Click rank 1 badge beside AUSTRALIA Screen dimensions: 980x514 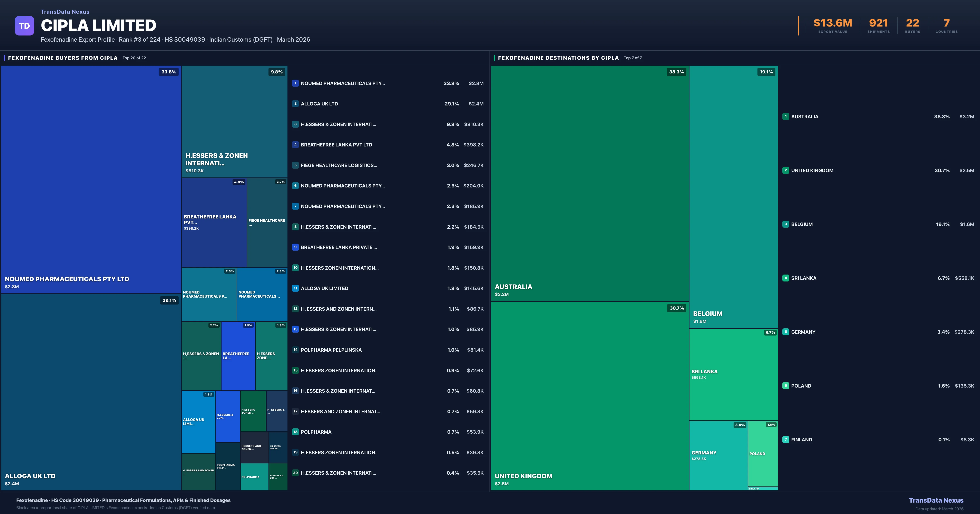786,117
